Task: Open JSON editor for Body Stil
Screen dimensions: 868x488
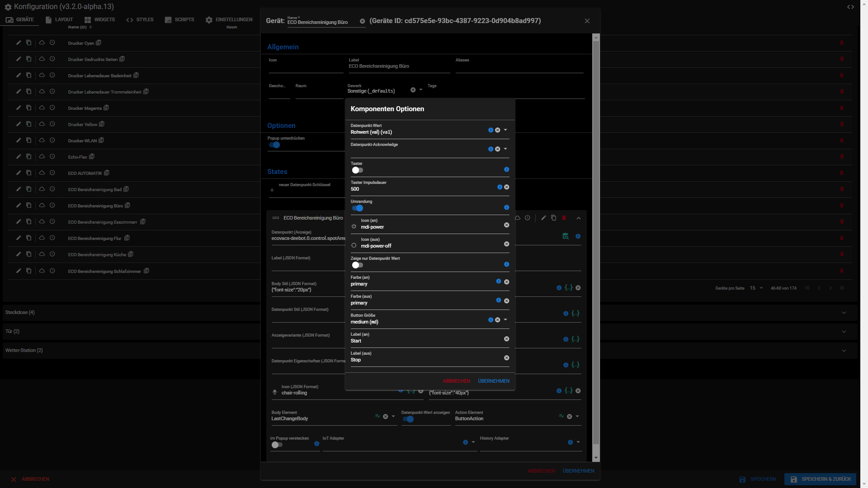Action: coord(569,288)
